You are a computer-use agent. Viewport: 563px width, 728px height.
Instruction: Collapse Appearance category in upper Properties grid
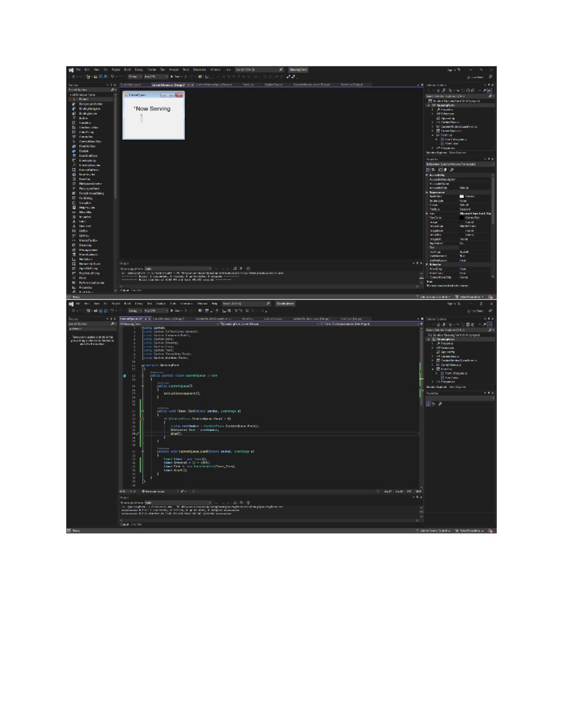427,192
